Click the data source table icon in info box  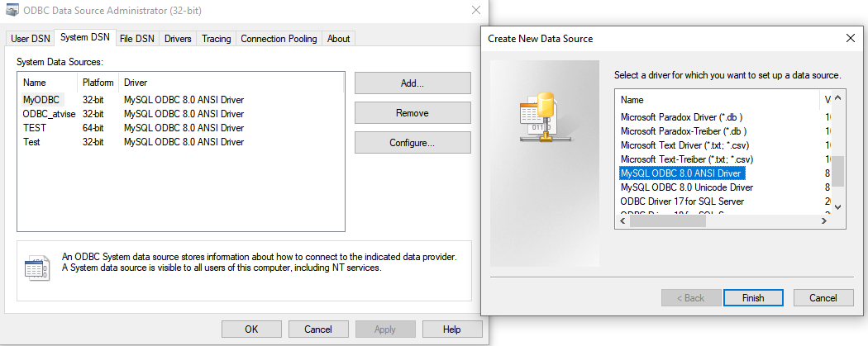pyautogui.click(x=36, y=269)
